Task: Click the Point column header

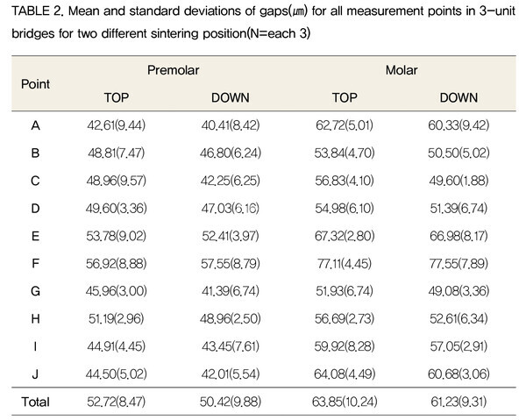Action: tap(35, 84)
